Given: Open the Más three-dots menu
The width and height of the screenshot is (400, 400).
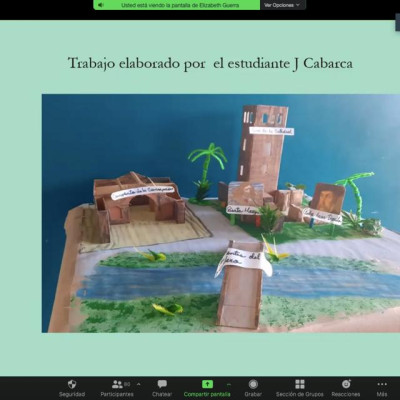Looking at the screenshot, I should click(x=382, y=384).
